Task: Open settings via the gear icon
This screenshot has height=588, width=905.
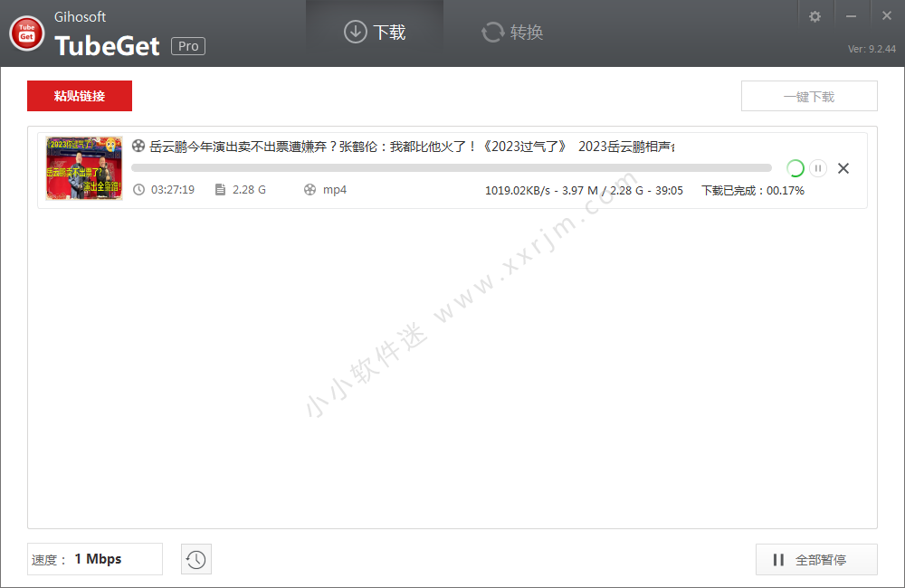Action: 814,16
